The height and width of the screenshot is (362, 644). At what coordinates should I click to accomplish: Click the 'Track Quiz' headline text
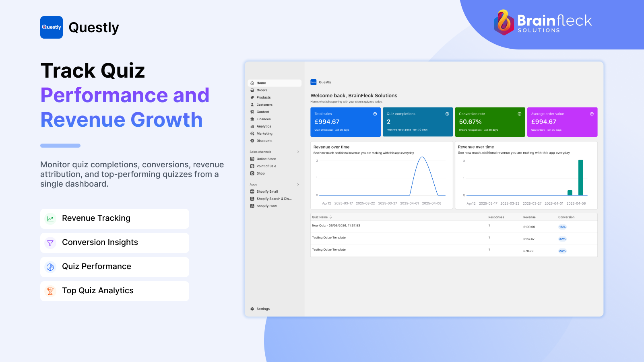tap(93, 71)
